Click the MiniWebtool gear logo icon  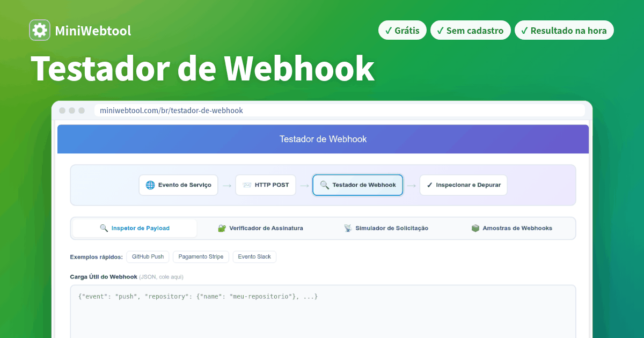[x=40, y=31]
